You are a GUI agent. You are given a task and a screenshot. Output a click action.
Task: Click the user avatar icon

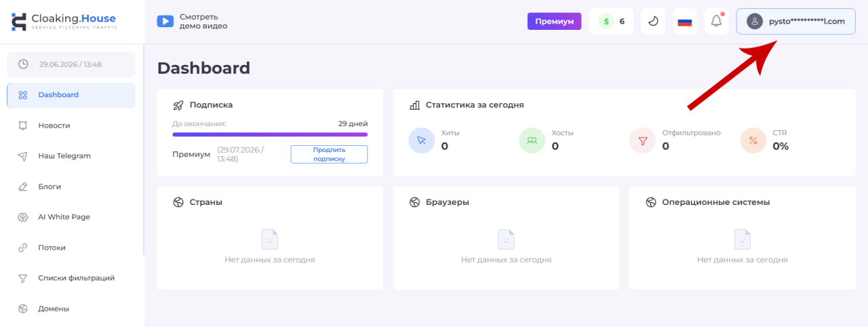click(755, 22)
